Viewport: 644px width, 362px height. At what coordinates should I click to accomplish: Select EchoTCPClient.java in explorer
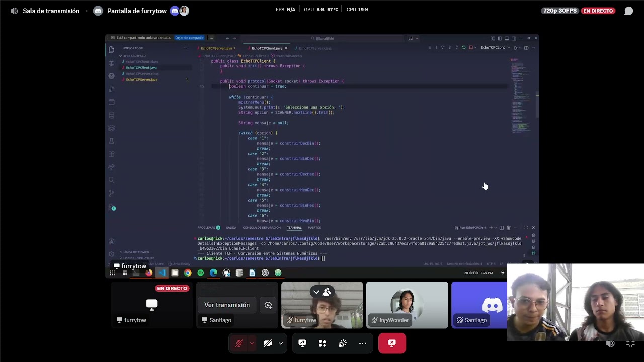141,68
